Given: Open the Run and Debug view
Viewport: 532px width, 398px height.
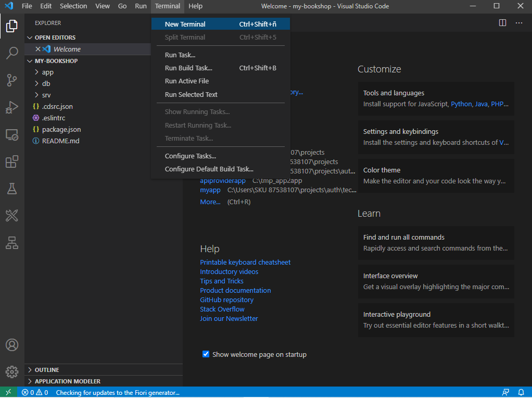Looking at the screenshot, I should (x=12, y=107).
